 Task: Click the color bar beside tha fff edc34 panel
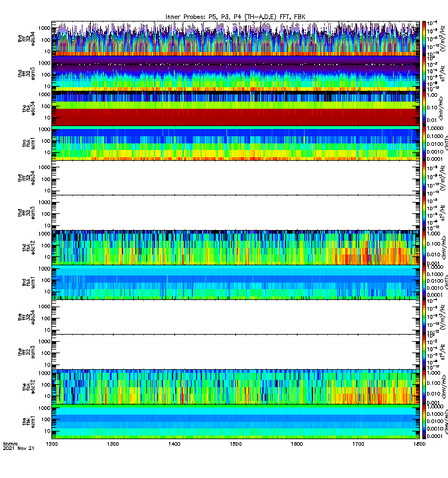coord(424,38)
